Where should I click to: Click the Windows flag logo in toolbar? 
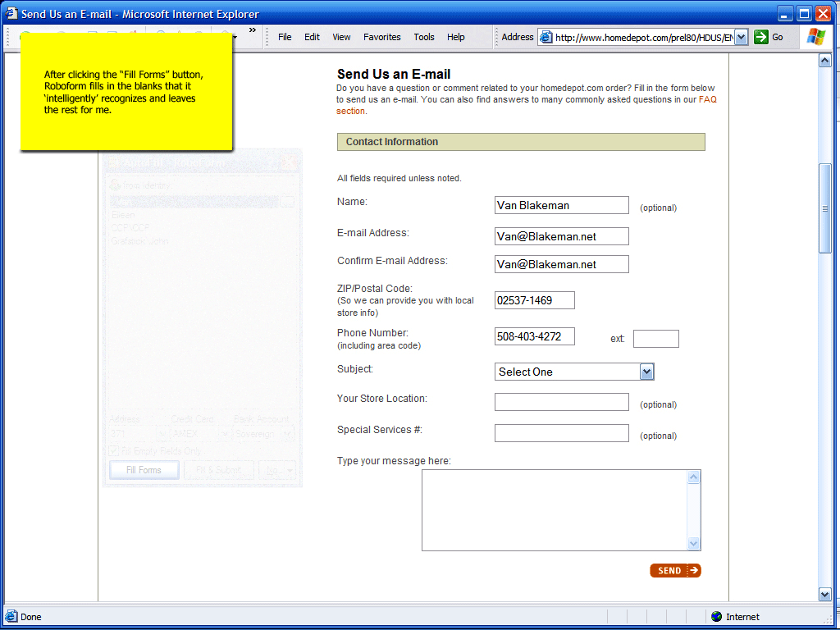point(816,37)
